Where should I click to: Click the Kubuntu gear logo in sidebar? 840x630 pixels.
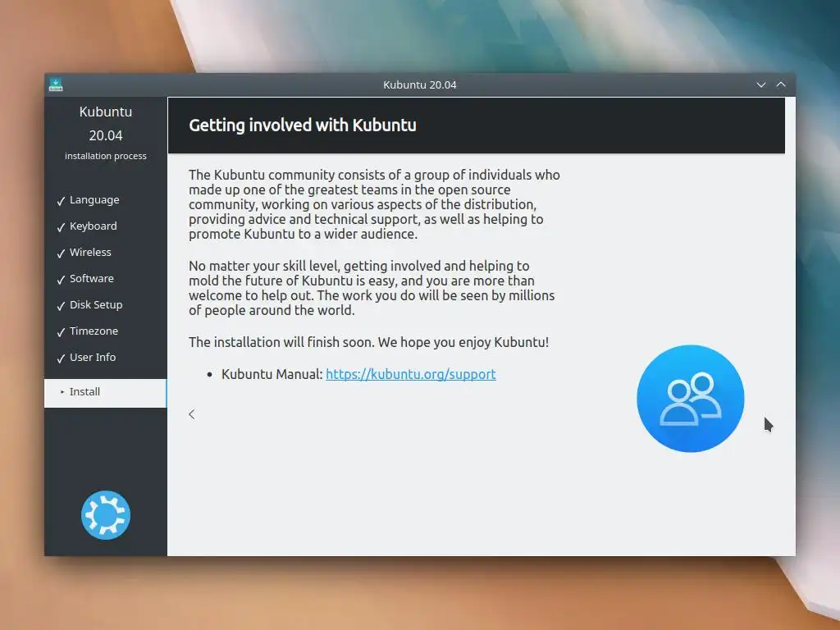[106, 515]
